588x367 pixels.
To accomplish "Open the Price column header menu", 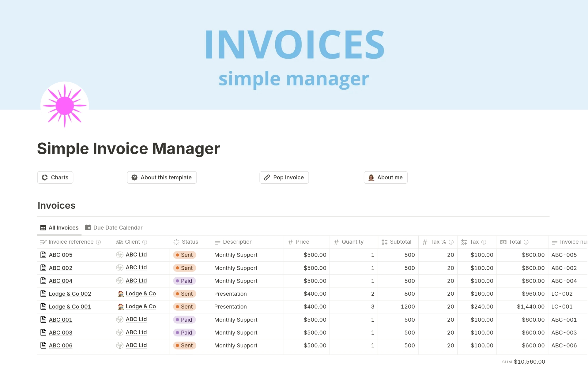I will click(x=302, y=242).
